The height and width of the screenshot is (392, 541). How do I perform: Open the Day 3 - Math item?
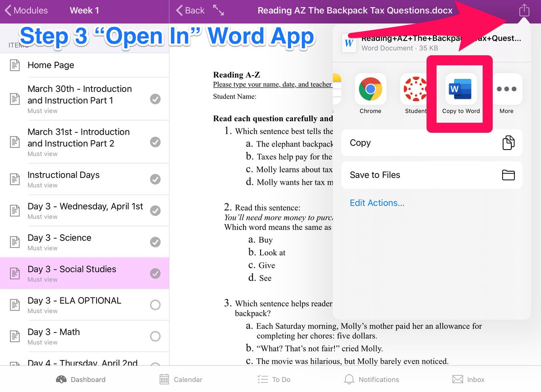[x=84, y=336]
